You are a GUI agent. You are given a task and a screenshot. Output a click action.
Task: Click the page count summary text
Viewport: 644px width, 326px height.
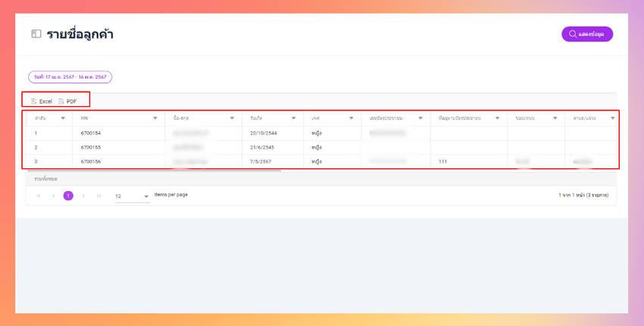[x=583, y=196]
